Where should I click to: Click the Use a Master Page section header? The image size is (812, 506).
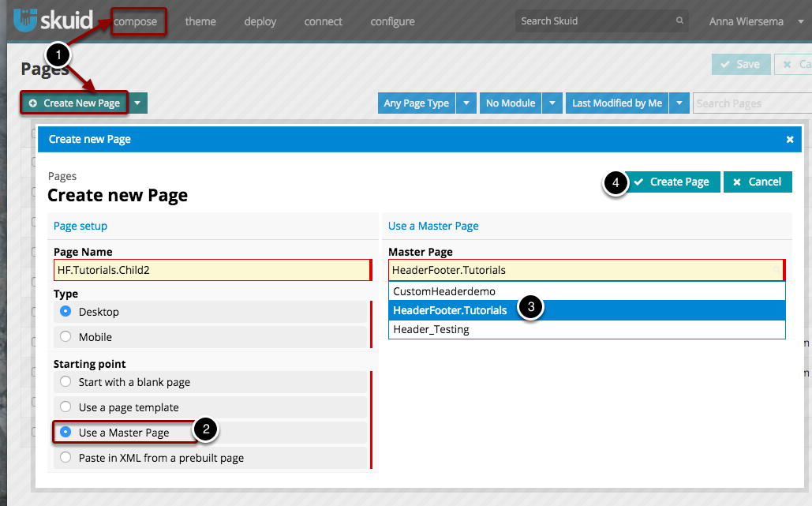(433, 226)
